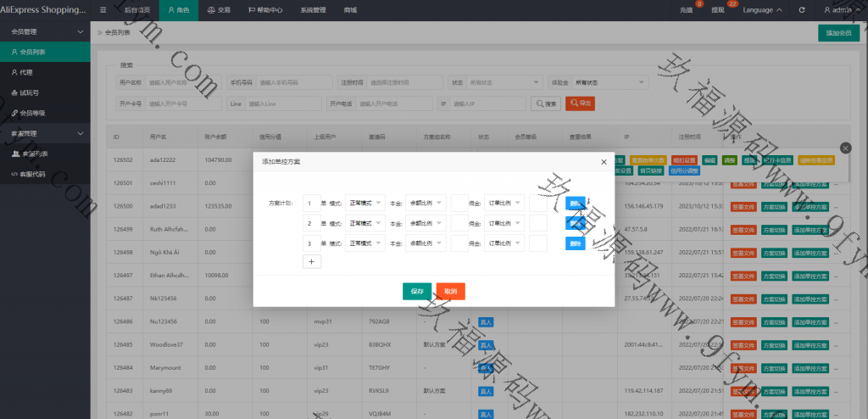This screenshot has width=868, height=419.
Task: Close the 添加单控方案 dialog with X
Action: [604, 161]
